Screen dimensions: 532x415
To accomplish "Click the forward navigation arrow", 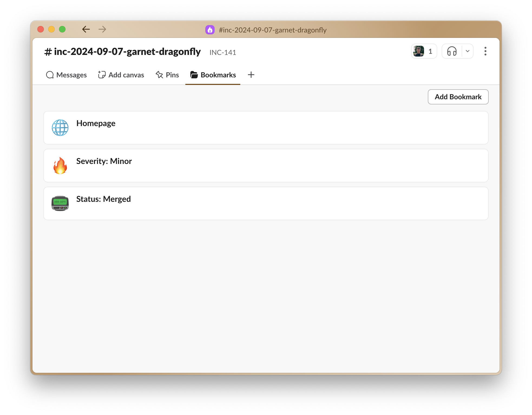I will pyautogui.click(x=102, y=29).
